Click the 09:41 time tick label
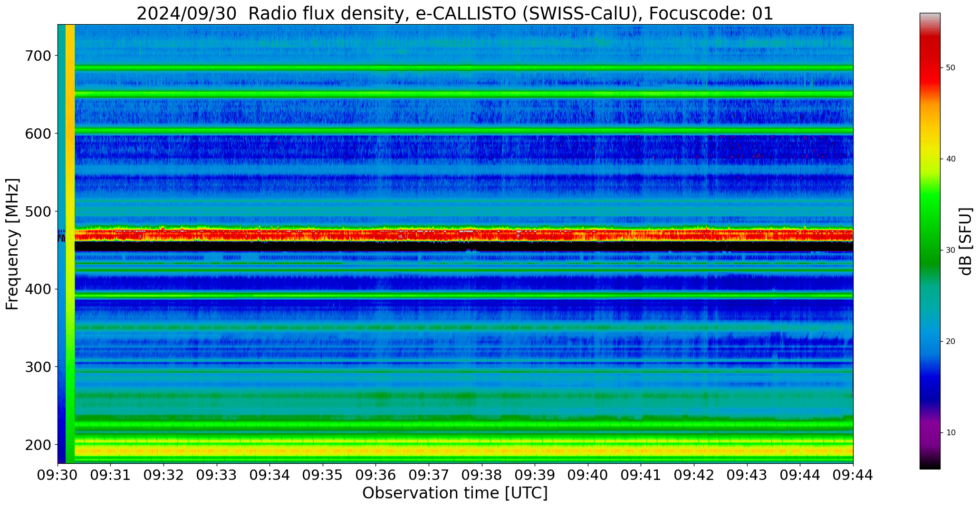 (x=641, y=475)
